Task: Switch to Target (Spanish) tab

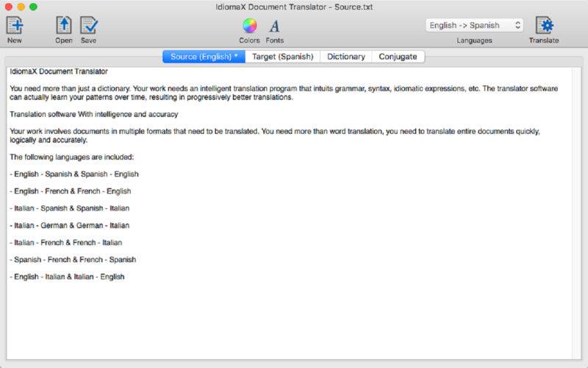Action: (283, 57)
